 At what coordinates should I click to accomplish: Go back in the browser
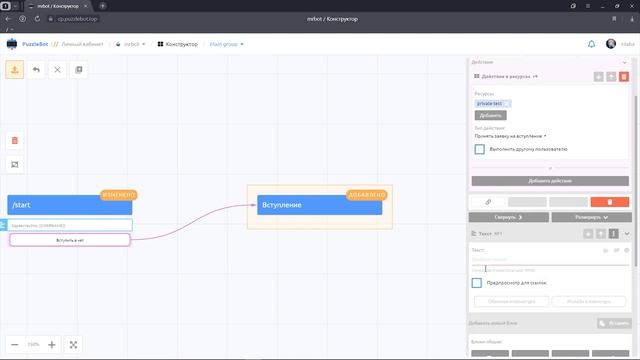point(8,19)
